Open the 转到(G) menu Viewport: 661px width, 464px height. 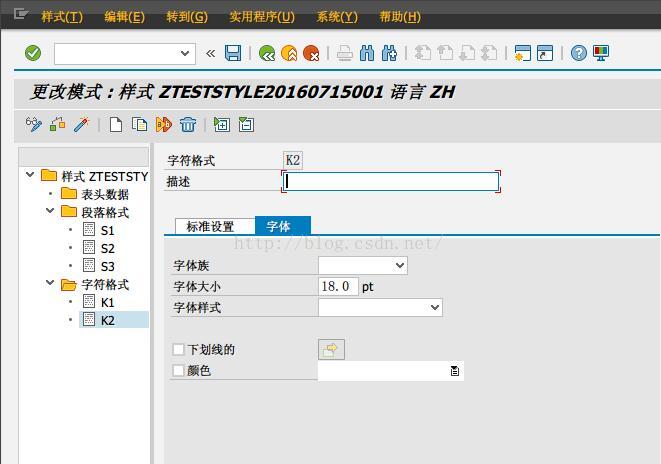tap(187, 17)
